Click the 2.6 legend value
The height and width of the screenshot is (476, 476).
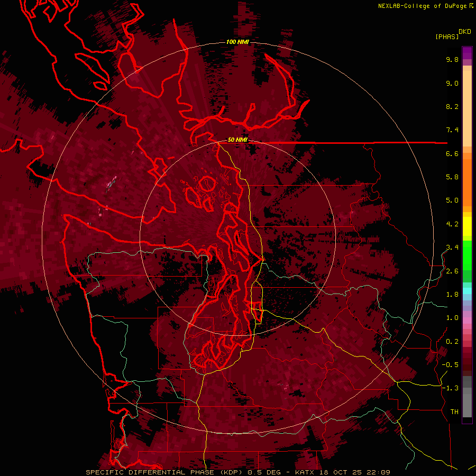click(x=452, y=271)
